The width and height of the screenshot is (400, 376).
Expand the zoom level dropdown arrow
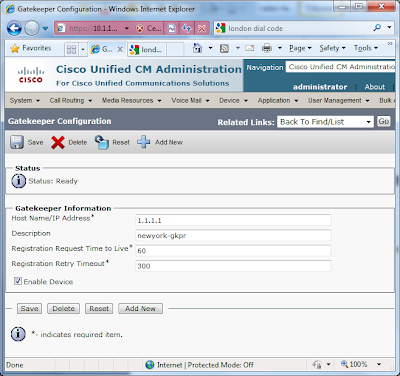coord(379,364)
